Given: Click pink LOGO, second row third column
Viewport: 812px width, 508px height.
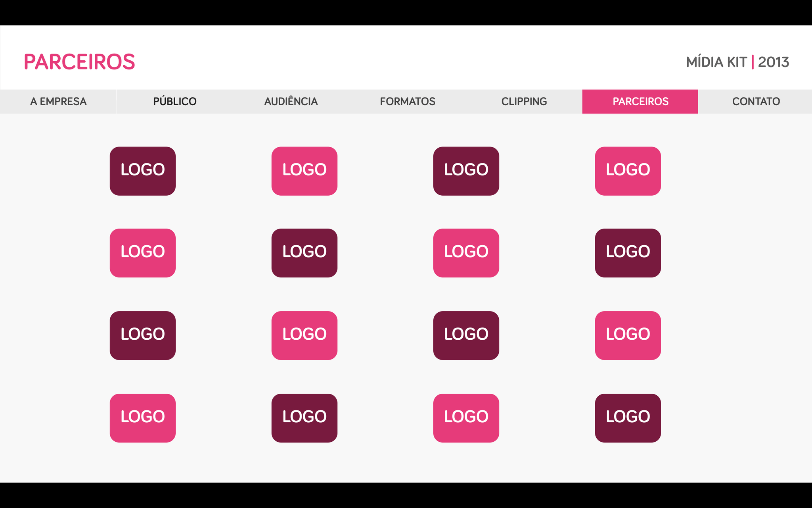Looking at the screenshot, I should pos(466,253).
